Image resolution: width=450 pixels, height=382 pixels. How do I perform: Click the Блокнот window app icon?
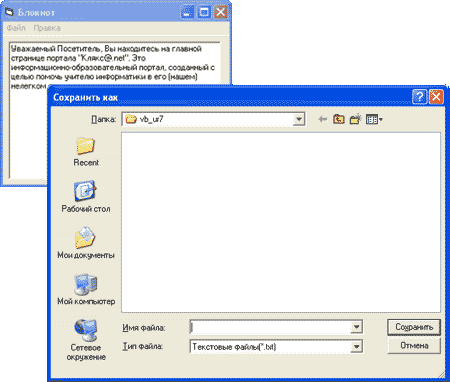(9, 12)
